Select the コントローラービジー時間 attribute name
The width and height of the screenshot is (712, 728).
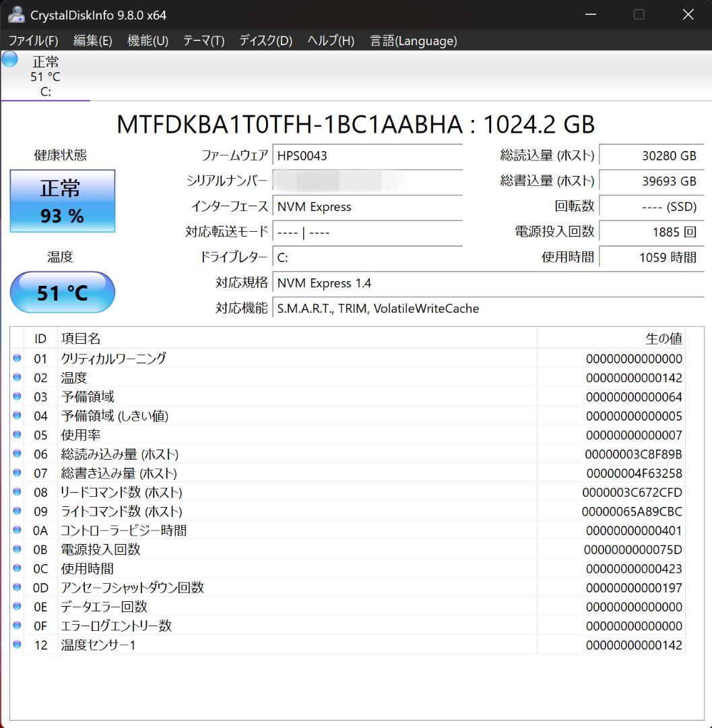pyautogui.click(x=124, y=530)
